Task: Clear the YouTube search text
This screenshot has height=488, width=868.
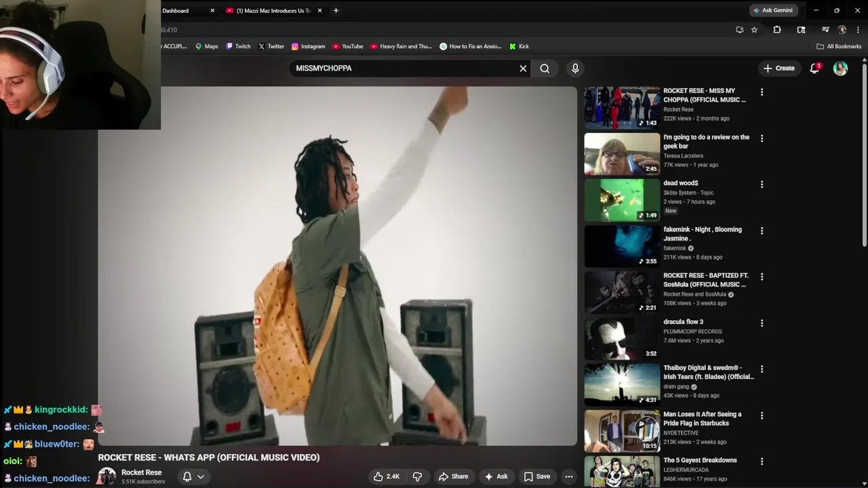Action: 523,68
